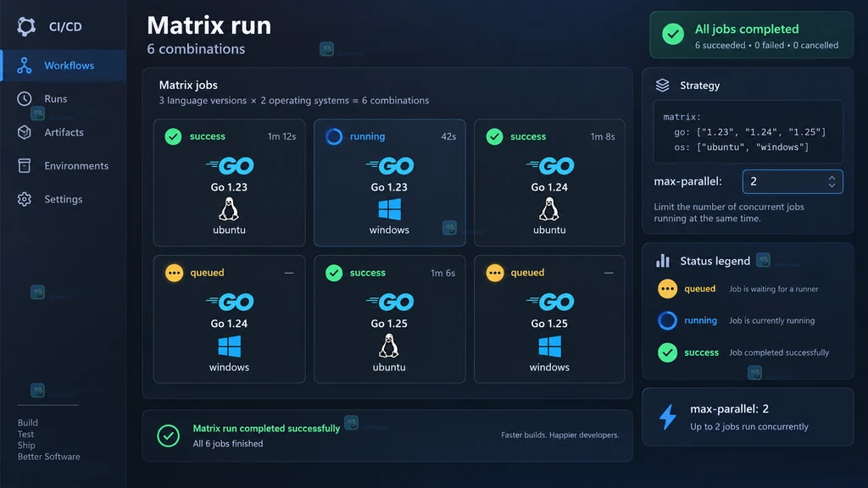Screen dimensions: 868x488
Task: Click the Windows logo on Go 1.24 card
Action: tap(229, 347)
